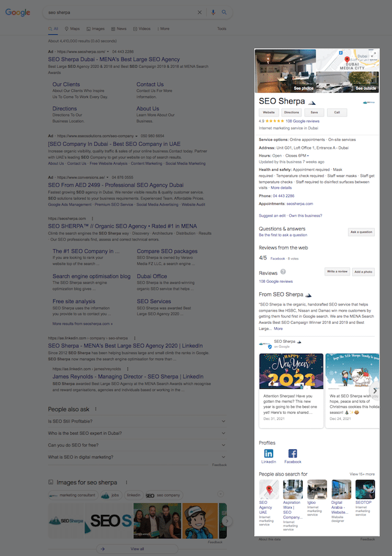Open the Directions ad sitelink
The width and height of the screenshot is (392, 556).
(64, 108)
